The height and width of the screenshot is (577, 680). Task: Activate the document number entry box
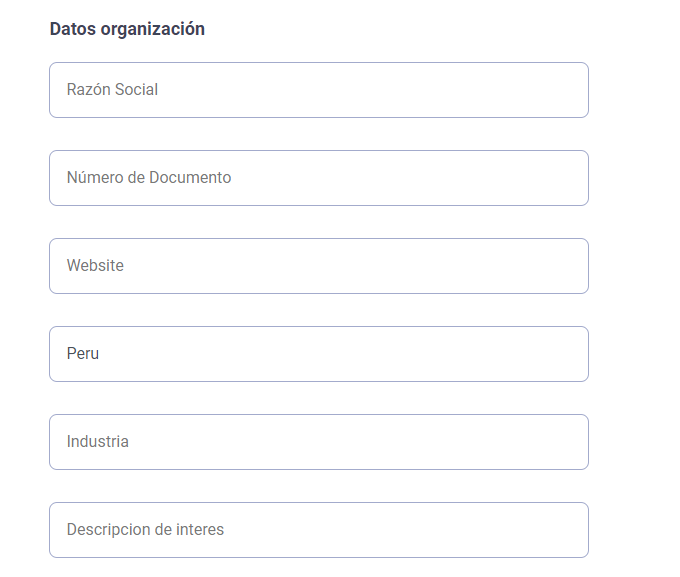[x=318, y=178]
